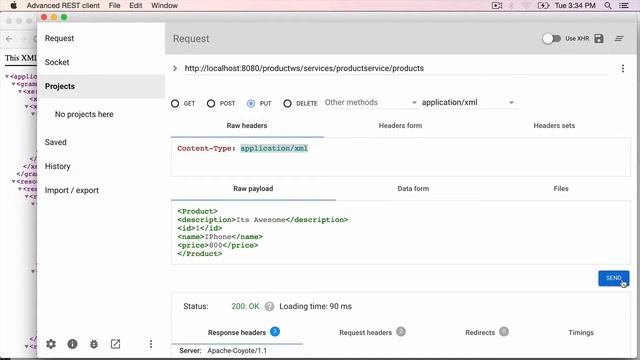Toggle the Use XHR switch
The height and width of the screenshot is (360, 640).
pos(551,38)
